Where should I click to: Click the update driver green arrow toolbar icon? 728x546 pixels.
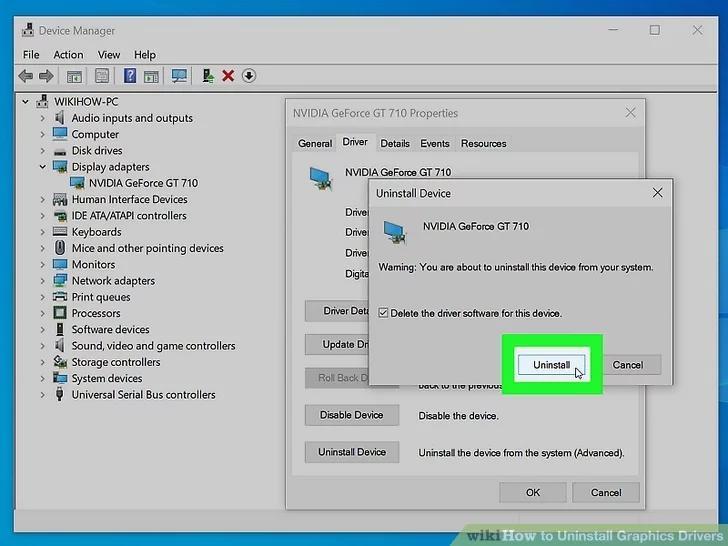pos(207,76)
